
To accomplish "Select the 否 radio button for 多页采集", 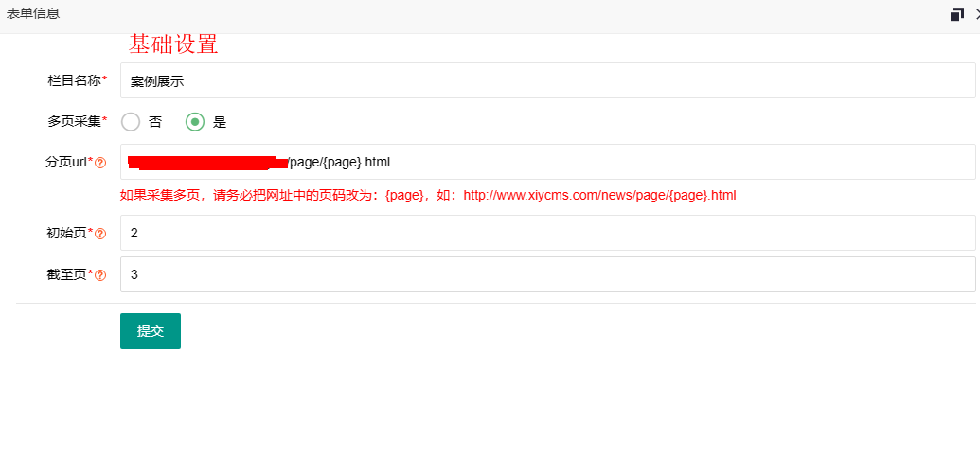I will pyautogui.click(x=132, y=122).
